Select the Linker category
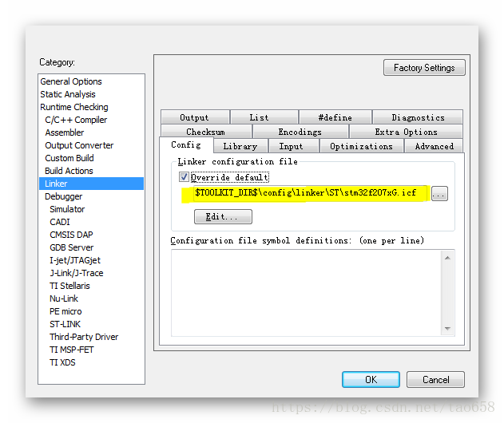This screenshot has height=423, width=504. (91, 184)
